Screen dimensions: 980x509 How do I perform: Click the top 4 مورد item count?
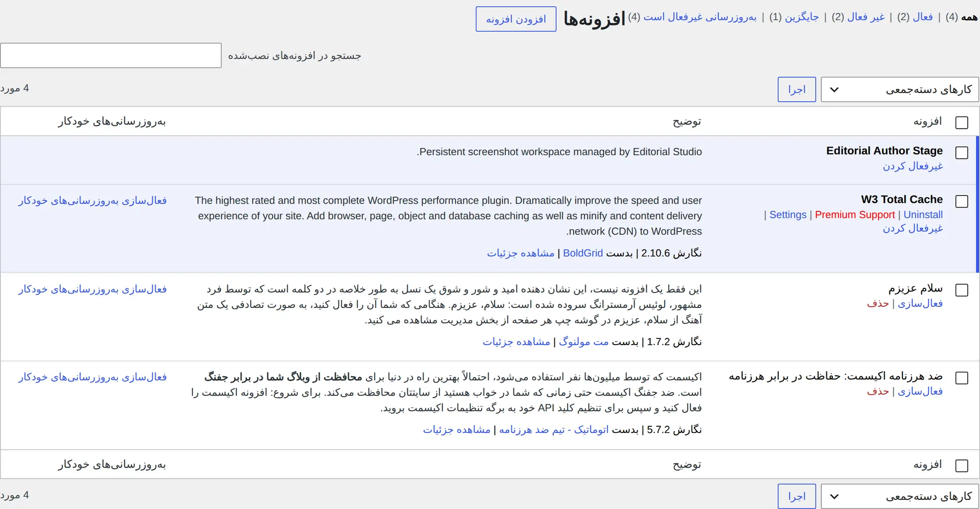point(14,88)
